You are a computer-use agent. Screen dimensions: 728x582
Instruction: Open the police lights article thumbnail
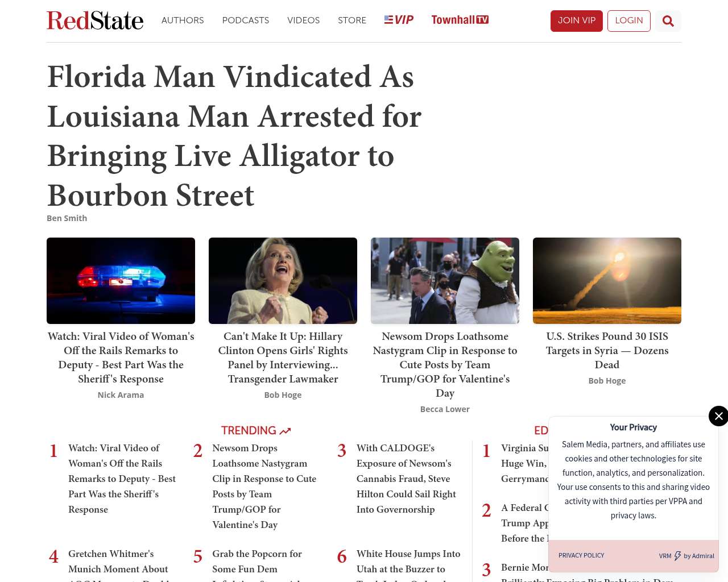click(121, 281)
